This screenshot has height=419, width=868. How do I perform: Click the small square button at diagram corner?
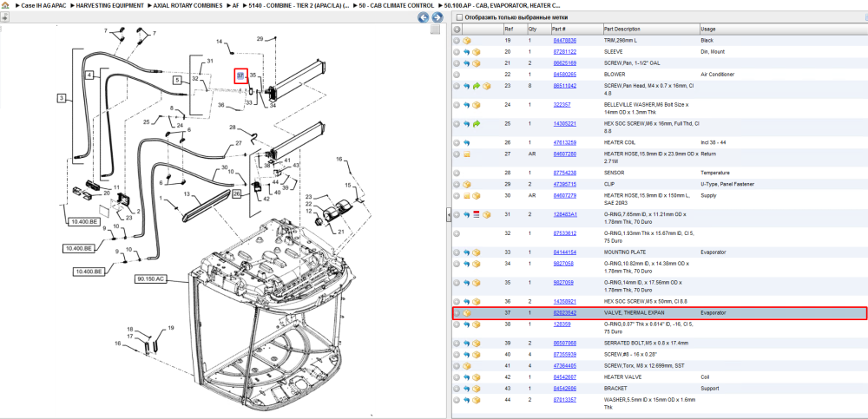pyautogui.click(x=435, y=29)
